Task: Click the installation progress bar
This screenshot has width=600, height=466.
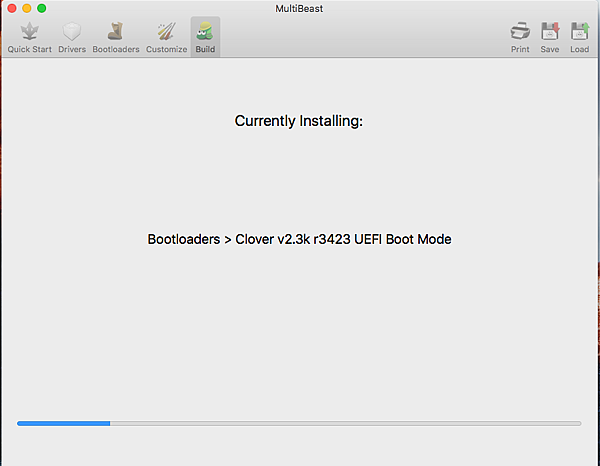Action: pyautogui.click(x=299, y=423)
